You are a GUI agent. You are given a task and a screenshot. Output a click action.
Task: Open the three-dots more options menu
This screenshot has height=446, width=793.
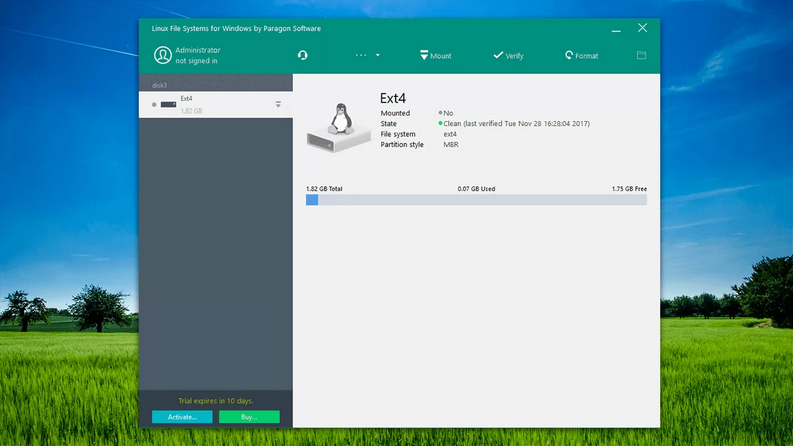pyautogui.click(x=367, y=55)
